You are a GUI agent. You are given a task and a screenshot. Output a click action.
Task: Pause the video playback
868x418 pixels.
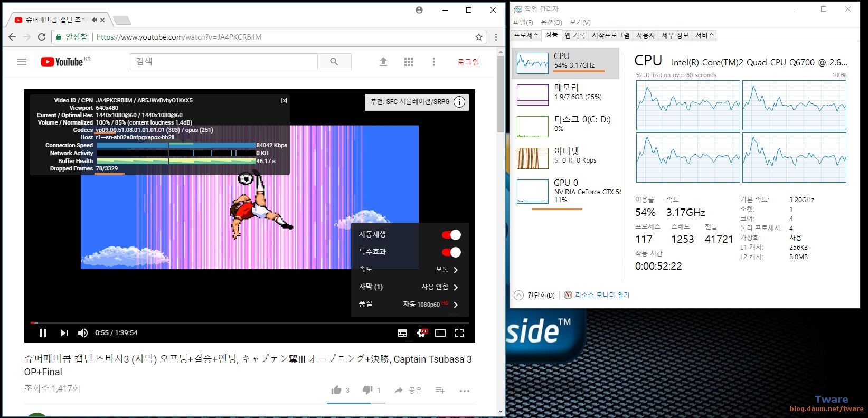43,333
